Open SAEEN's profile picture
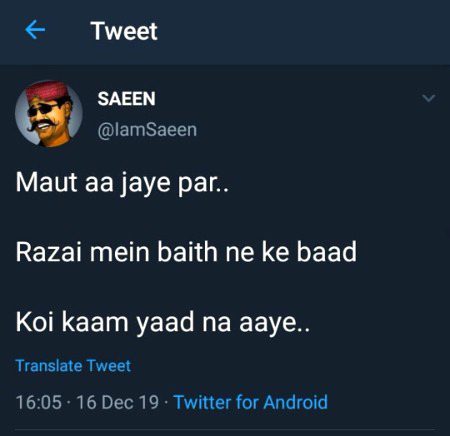Image resolution: width=450 pixels, height=436 pixels. (49, 114)
